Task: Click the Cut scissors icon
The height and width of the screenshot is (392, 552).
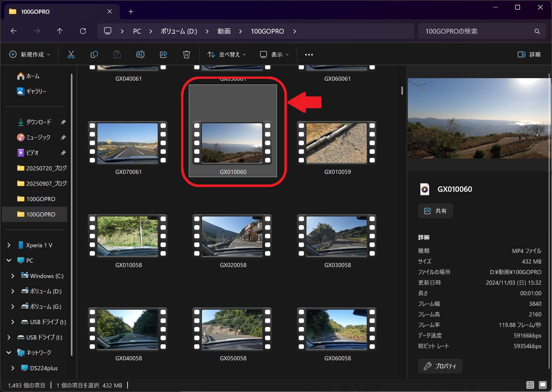Action: (71, 54)
